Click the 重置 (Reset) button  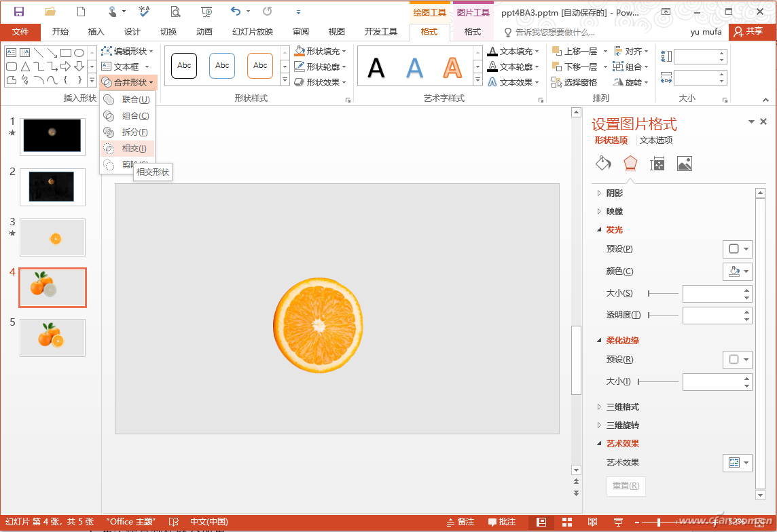[x=626, y=486]
